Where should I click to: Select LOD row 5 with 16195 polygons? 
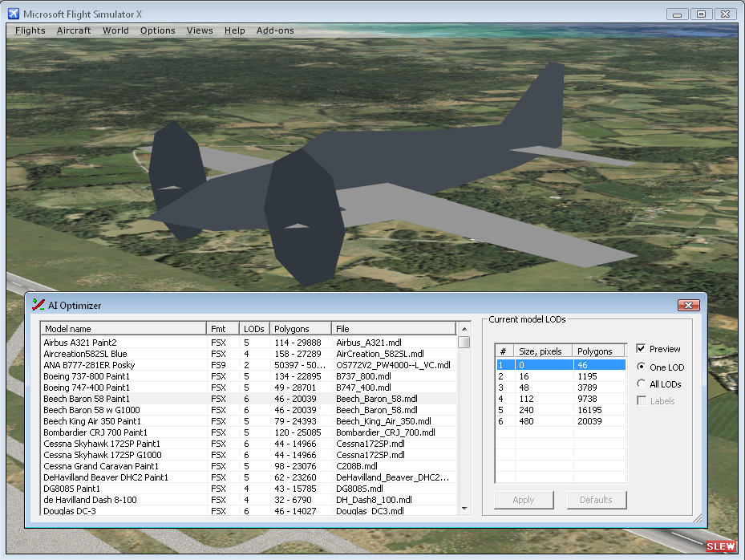pyautogui.click(x=561, y=410)
